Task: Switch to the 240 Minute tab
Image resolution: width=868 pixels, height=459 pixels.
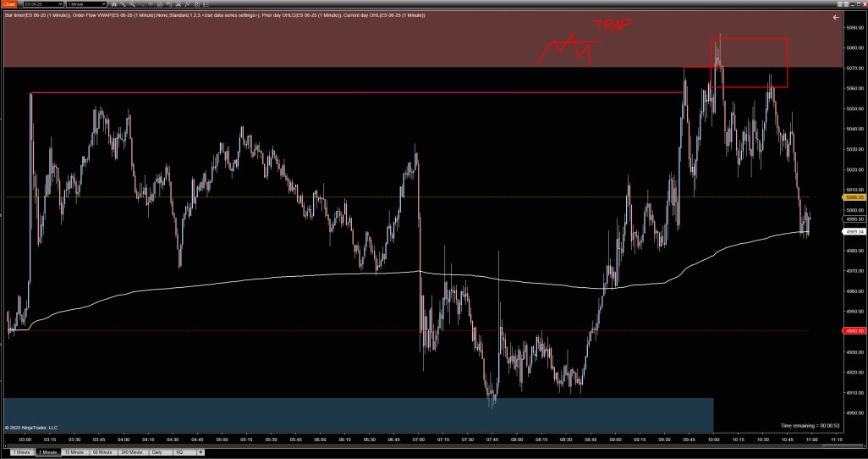Action: click(132, 452)
